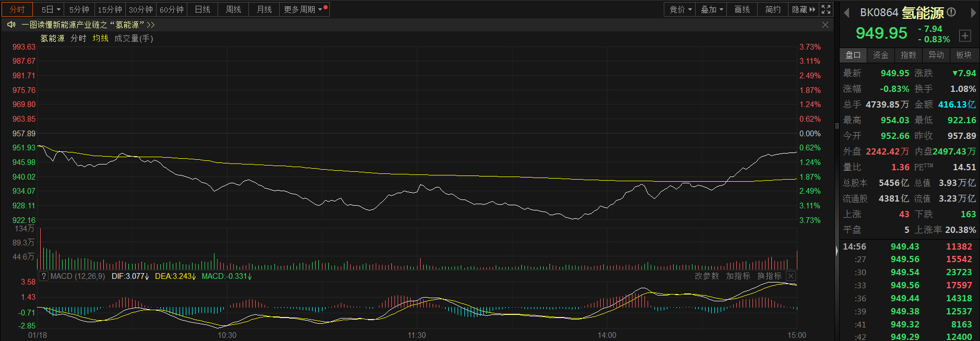This screenshot has height=341, width=980.
Task: Click the 金额 416.13亿 value
Action: [x=957, y=104]
